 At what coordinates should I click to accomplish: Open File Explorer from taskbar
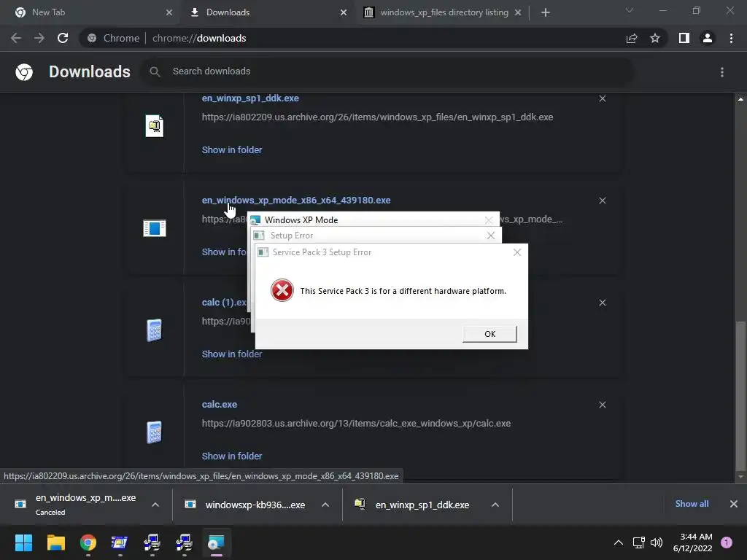click(55, 542)
